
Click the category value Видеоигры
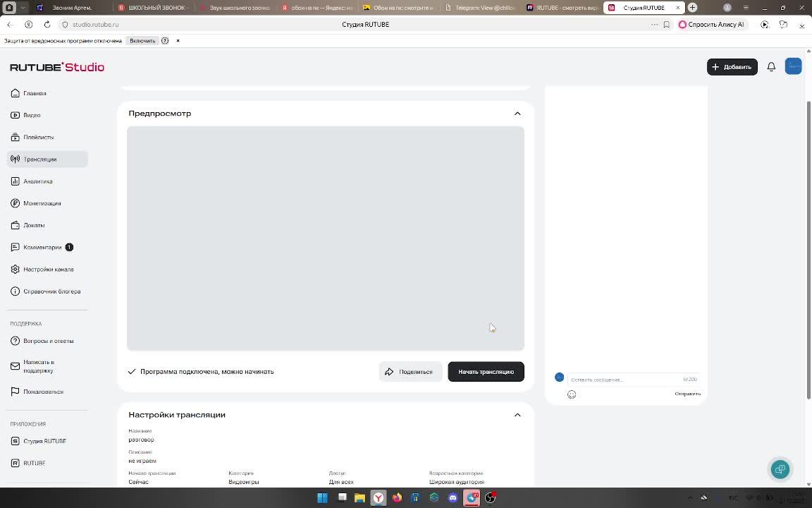pyautogui.click(x=243, y=482)
